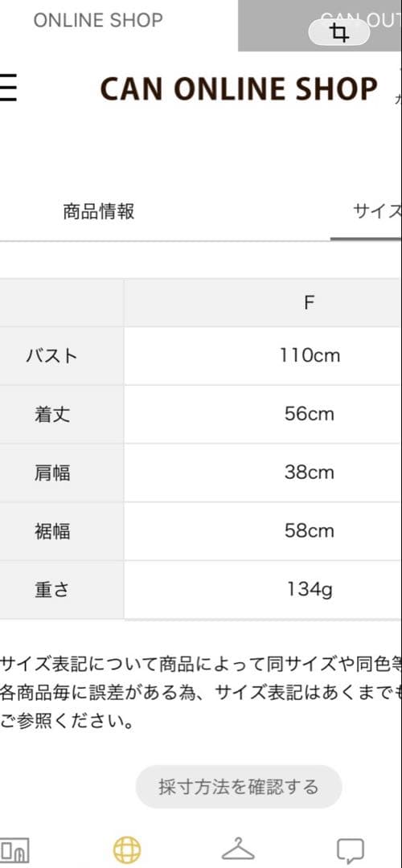The width and height of the screenshot is (402, 868).
Task: Click the 裾幅 row label
Action: 52,531
